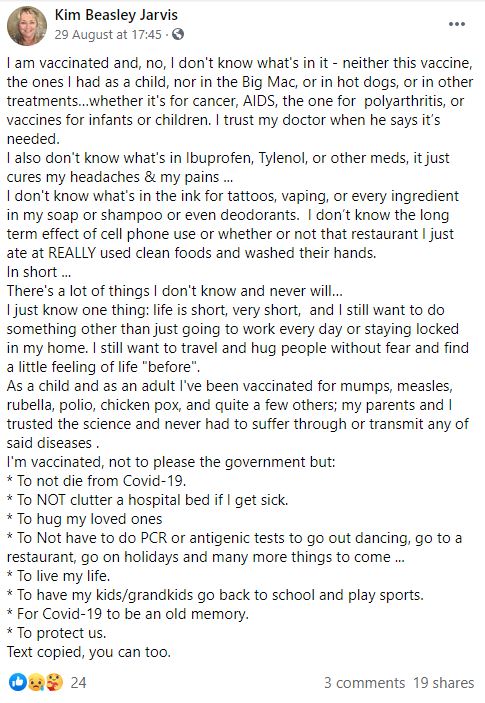Click the "* To protect us." bullet

[x=56, y=633]
